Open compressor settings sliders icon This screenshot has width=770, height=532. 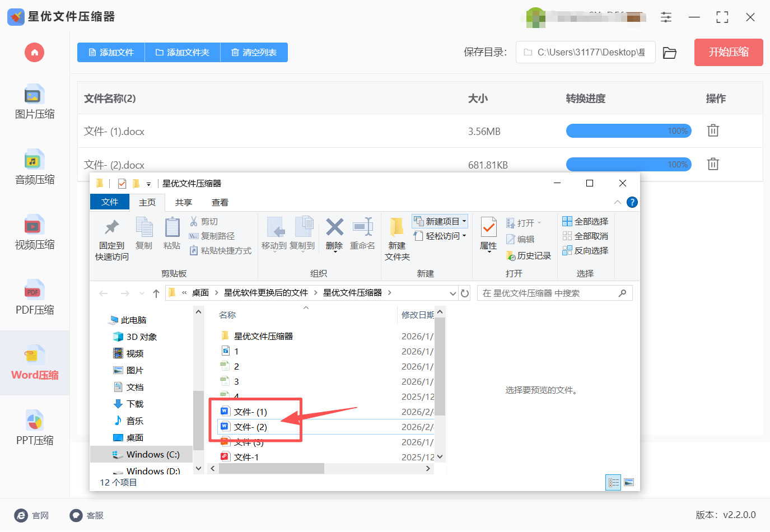(x=666, y=17)
